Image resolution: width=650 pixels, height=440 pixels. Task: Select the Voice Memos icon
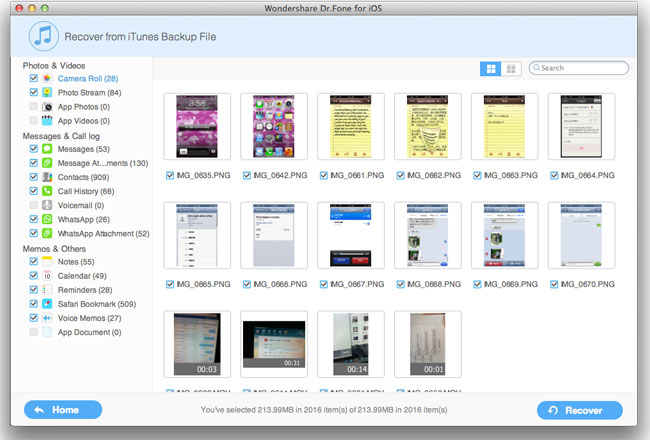pos(47,317)
